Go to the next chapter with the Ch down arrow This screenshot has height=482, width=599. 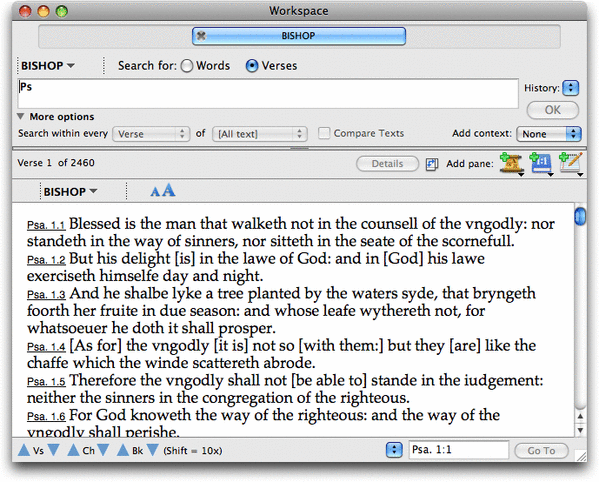103,450
